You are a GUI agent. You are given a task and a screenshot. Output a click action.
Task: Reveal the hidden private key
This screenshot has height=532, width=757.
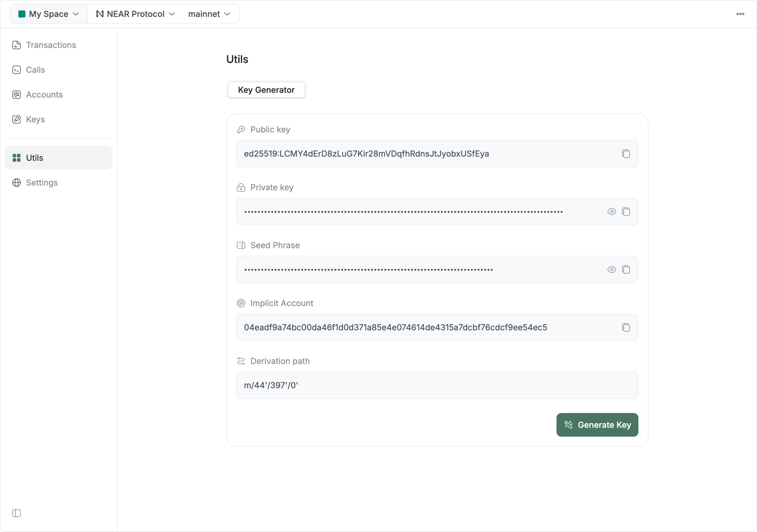(x=611, y=212)
